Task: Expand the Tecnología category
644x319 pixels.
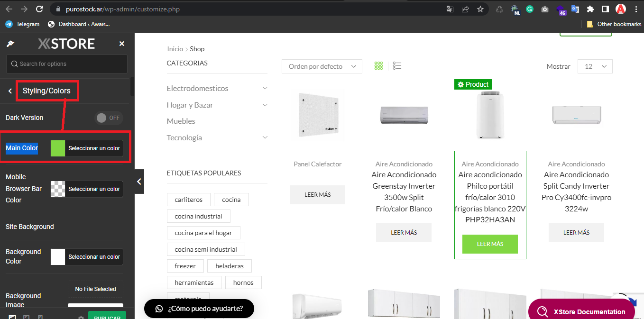Action: (x=265, y=137)
